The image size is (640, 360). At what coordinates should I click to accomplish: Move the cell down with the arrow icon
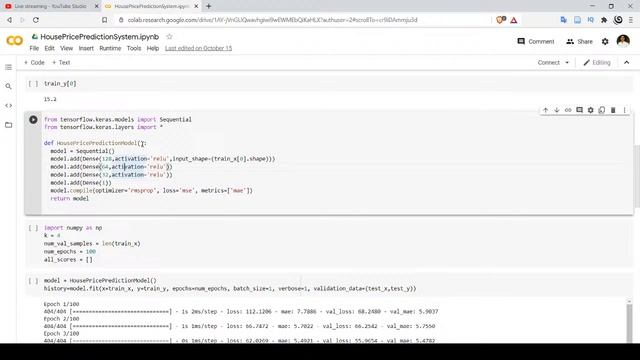tap(557, 110)
